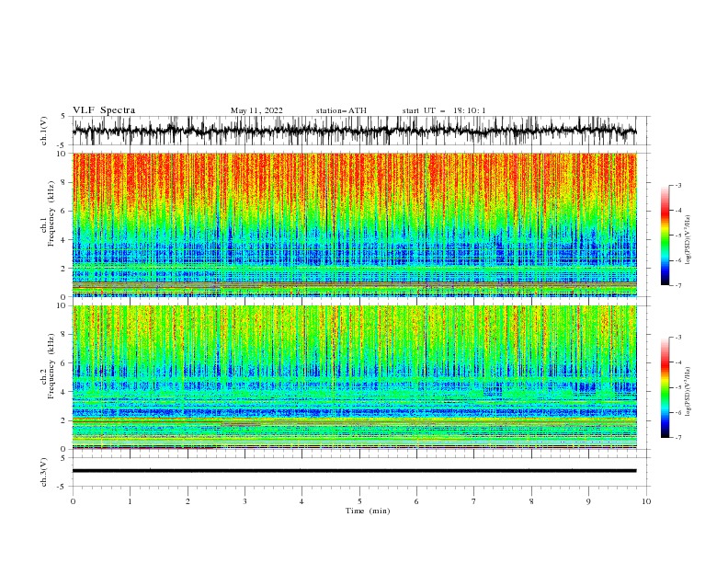Click the '-7' label on ch.1 color bar
The width and height of the screenshot is (728, 563).
pos(678,286)
